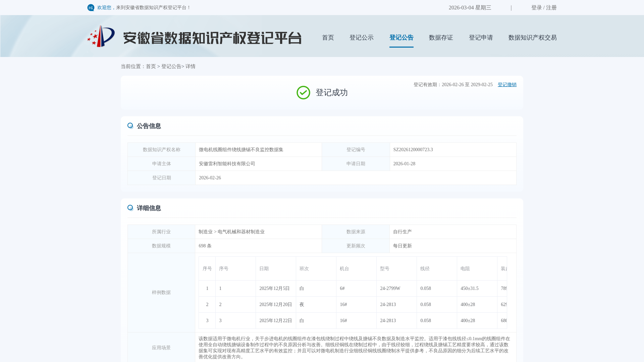Open the 首页 navigation tab
The height and width of the screenshot is (362, 644).
(x=328, y=38)
